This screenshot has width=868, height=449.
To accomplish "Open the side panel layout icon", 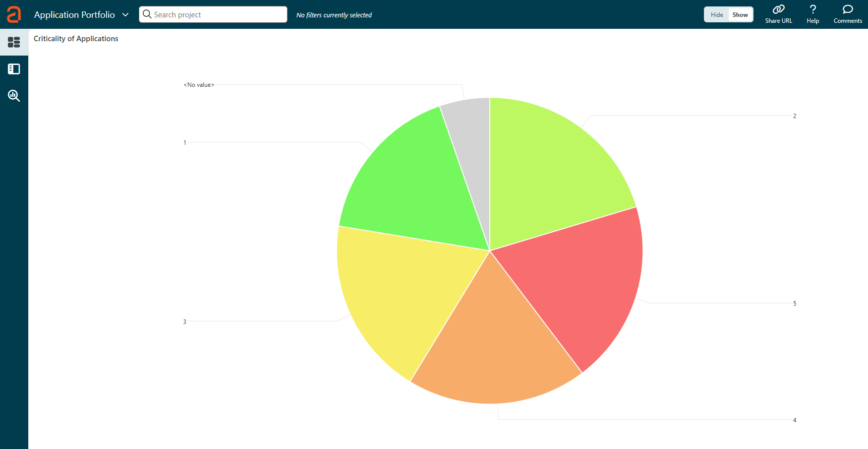I will click(x=14, y=69).
